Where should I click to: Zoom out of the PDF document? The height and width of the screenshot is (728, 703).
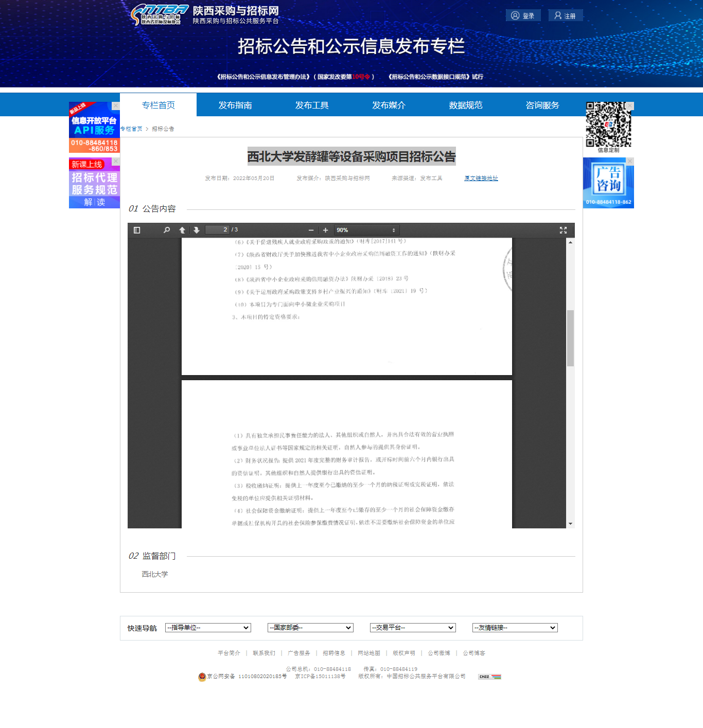[311, 230]
